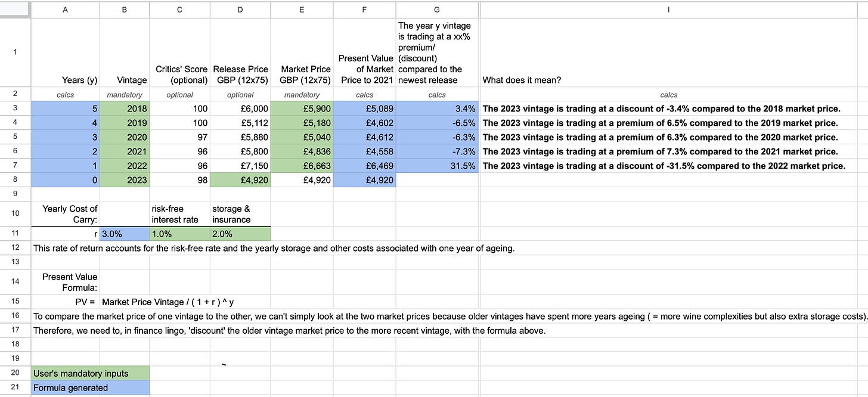
Task: Select release price £5,880 cell
Action: pyautogui.click(x=240, y=137)
